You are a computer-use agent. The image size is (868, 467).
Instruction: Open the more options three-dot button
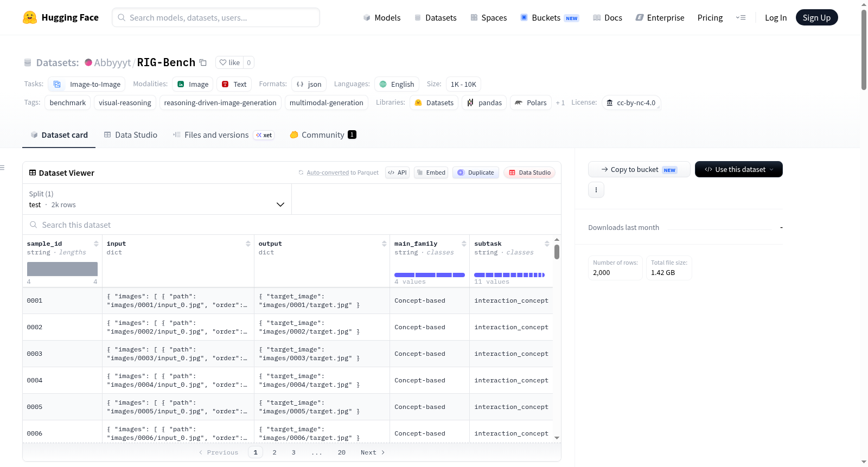pyautogui.click(x=596, y=190)
